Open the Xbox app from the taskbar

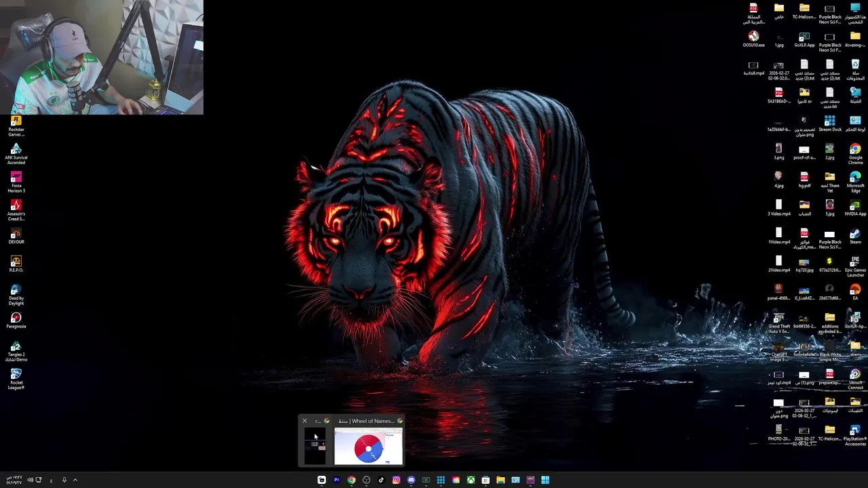(471, 480)
